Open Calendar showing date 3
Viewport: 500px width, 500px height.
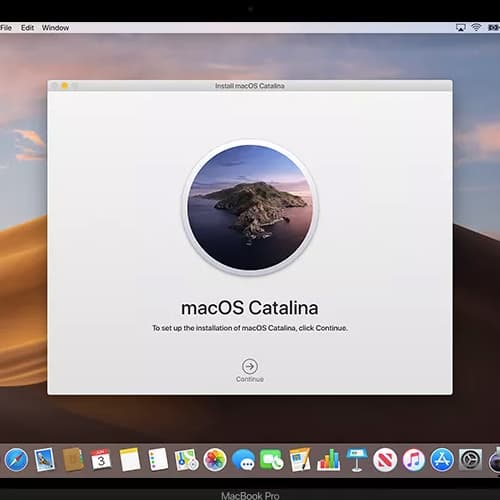point(101,460)
